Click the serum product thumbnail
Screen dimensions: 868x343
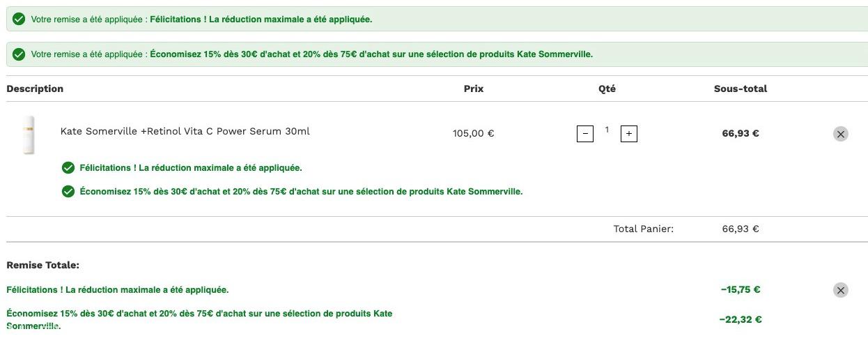tap(29, 134)
